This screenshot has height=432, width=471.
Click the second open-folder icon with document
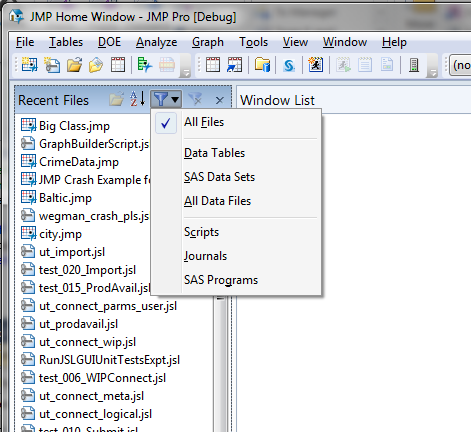pyautogui.click(x=96, y=65)
